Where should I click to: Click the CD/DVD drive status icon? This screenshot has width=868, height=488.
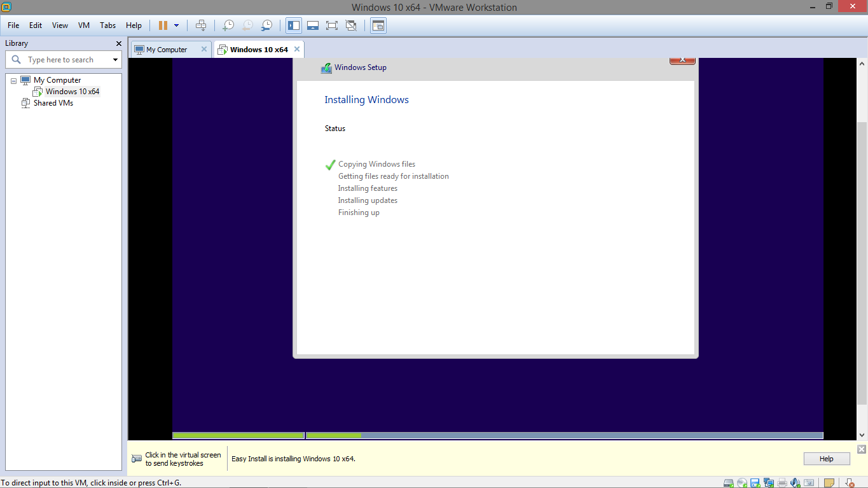coord(741,483)
